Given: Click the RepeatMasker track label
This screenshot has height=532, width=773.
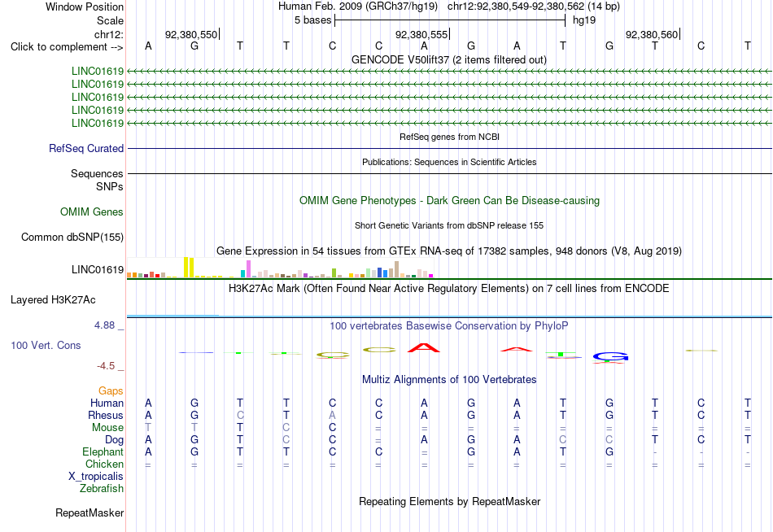Looking at the screenshot, I should 90,513.
